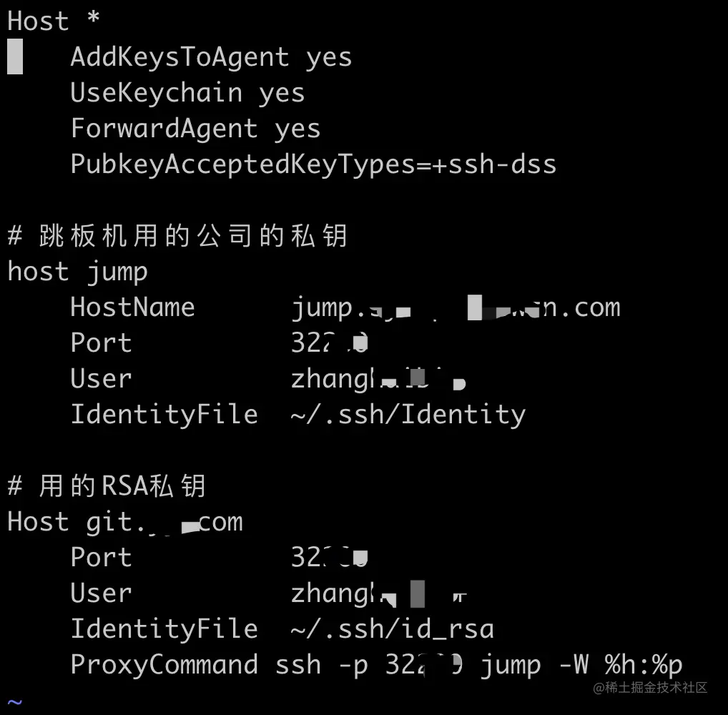This screenshot has height=715, width=728.
Task: Click the redacted jump hostname value
Action: (455, 307)
